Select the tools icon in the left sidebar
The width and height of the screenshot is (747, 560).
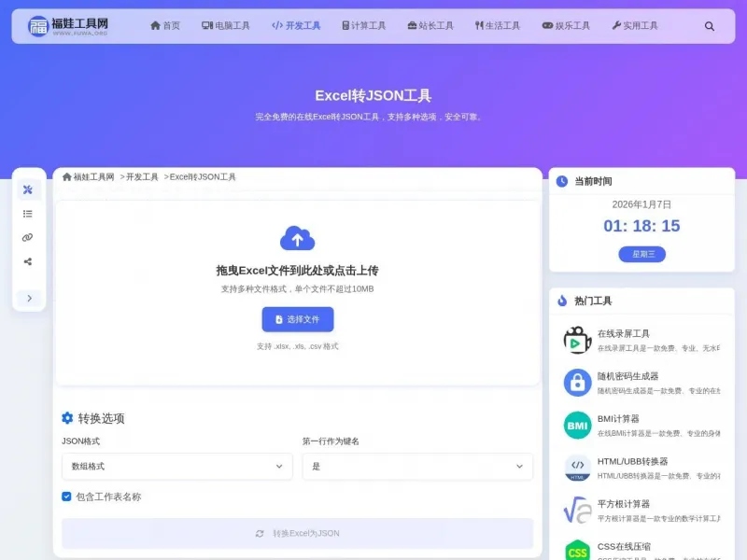click(x=28, y=189)
